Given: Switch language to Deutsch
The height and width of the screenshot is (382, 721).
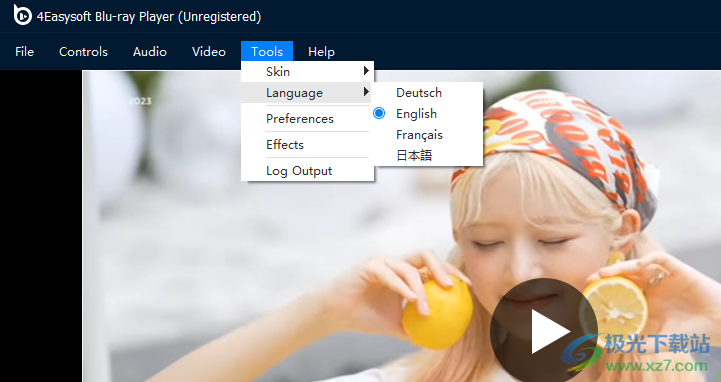Looking at the screenshot, I should pyautogui.click(x=418, y=92).
